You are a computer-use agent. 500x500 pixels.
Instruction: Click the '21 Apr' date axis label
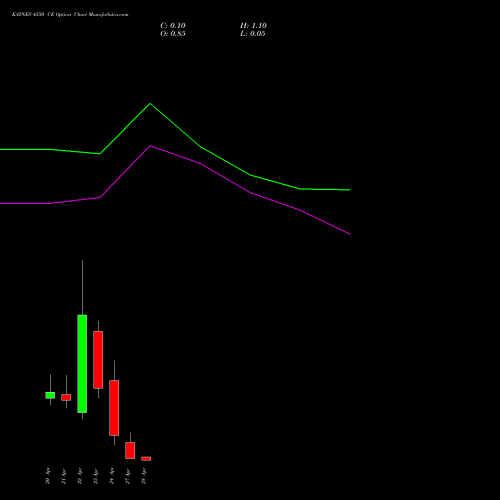coord(64,476)
